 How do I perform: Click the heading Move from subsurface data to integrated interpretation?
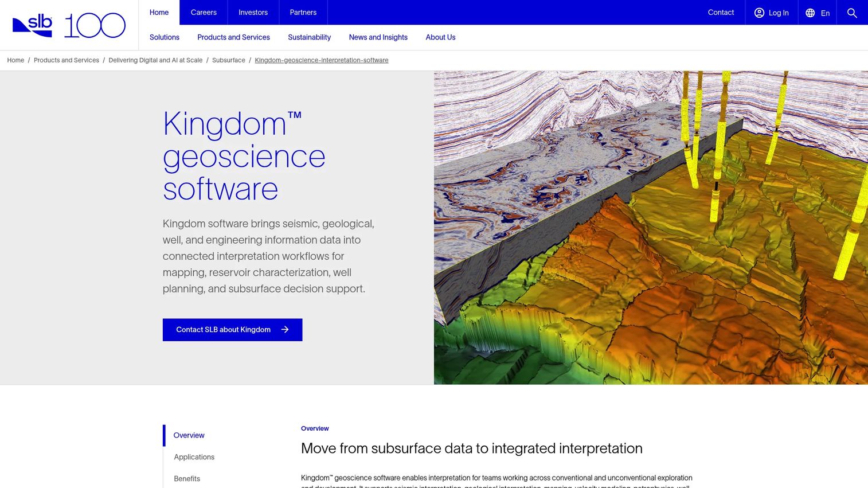coord(472,448)
